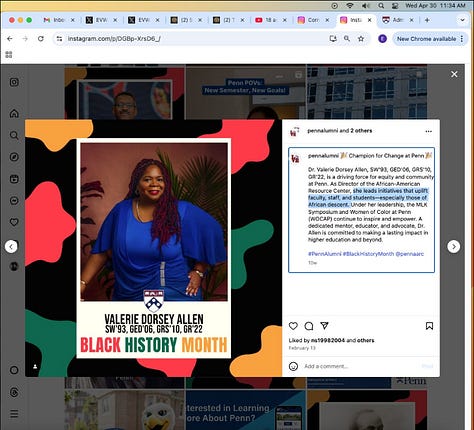Go to next post arrow

coord(454,247)
